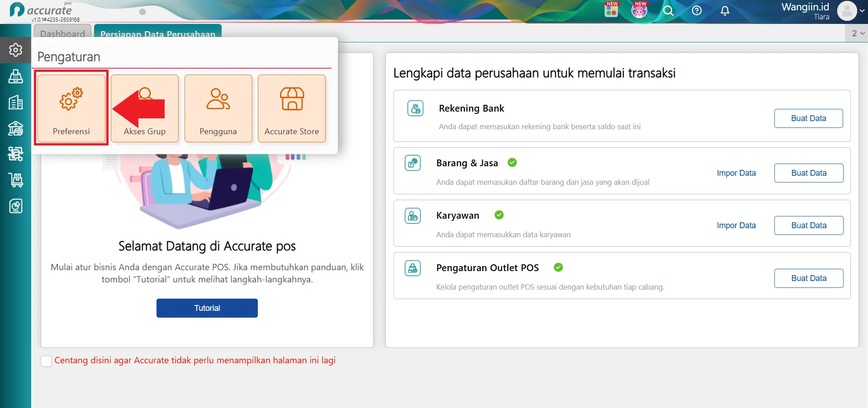
Task: Open Preferensi settings tile
Action: 71,108
